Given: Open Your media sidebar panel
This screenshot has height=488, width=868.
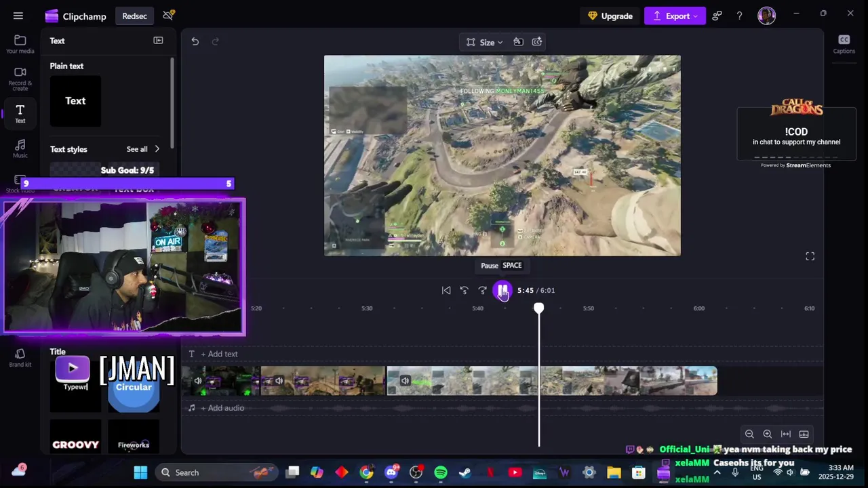Looking at the screenshot, I should (x=20, y=45).
